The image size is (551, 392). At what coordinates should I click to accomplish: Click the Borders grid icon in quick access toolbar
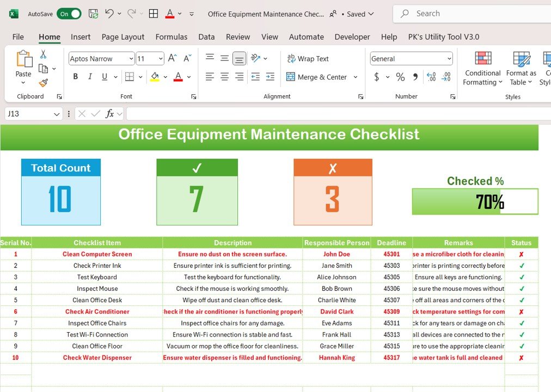[x=154, y=14]
